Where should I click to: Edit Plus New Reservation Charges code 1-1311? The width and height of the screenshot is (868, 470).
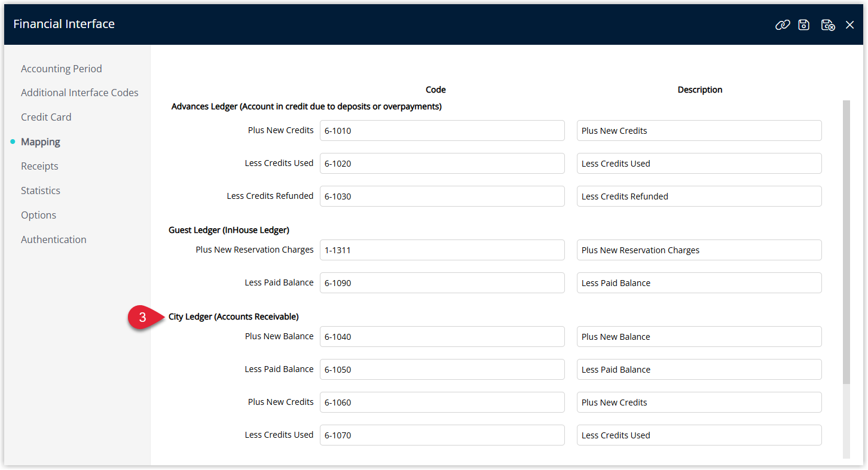(442, 250)
